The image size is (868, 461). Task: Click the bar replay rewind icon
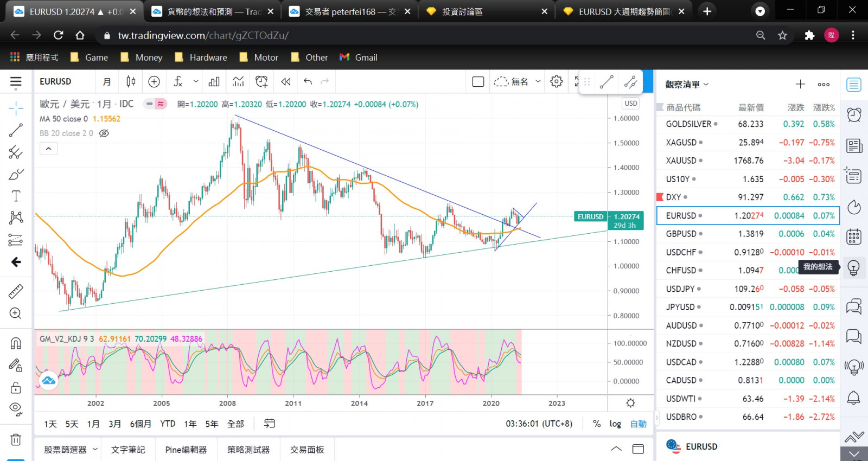[286, 82]
